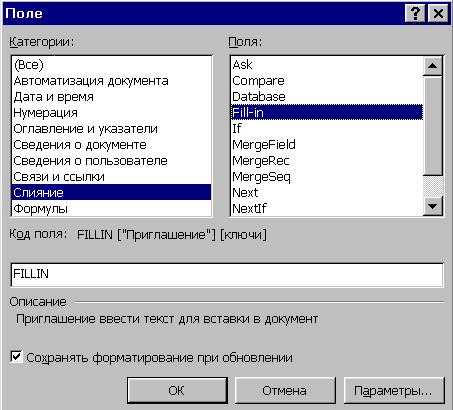Choose the Формулы category

[111, 209]
